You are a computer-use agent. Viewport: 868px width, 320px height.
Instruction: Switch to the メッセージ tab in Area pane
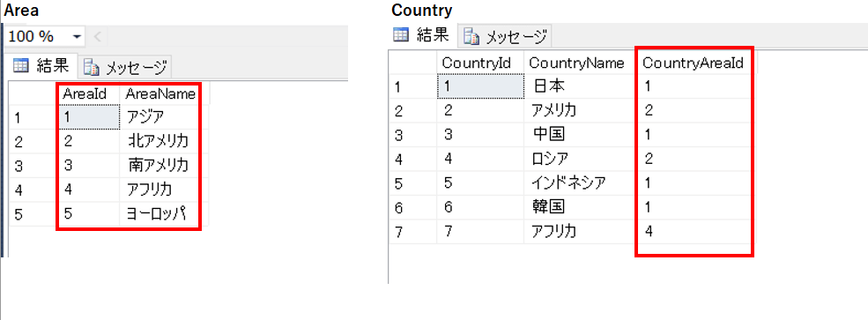(x=126, y=68)
